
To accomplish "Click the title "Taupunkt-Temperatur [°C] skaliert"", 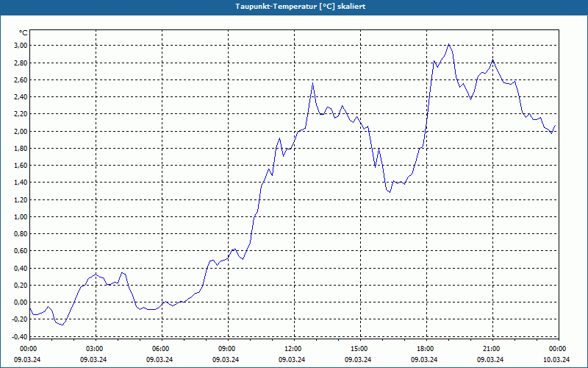I will (301, 7).
